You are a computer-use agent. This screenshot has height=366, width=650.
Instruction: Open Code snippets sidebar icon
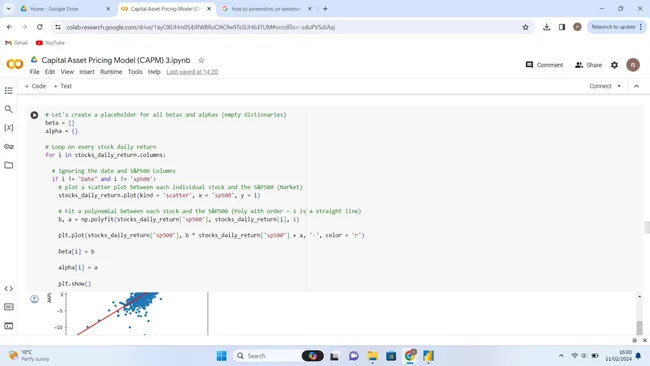point(8,288)
